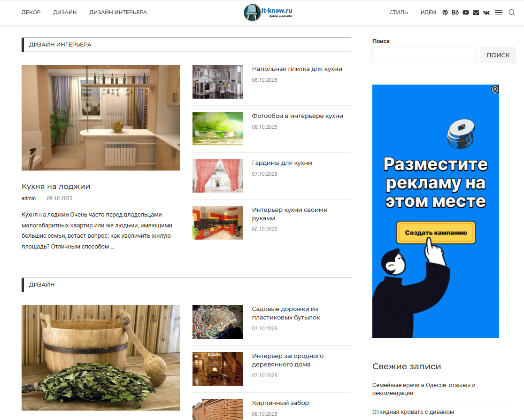Screen dimensions: 524x420
Task: Click the Садовые дорожки thumbnail
Action: pyautogui.click(x=218, y=322)
